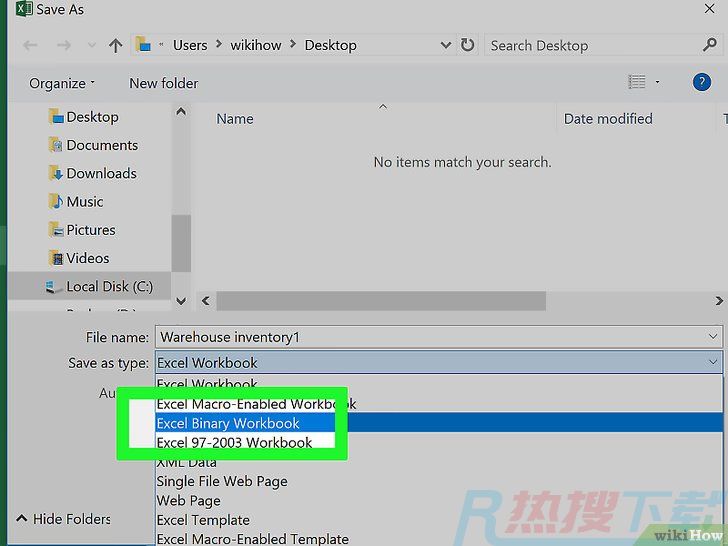The height and width of the screenshot is (546, 728).
Task: Click the folder icon in address bar
Action: 143,45
